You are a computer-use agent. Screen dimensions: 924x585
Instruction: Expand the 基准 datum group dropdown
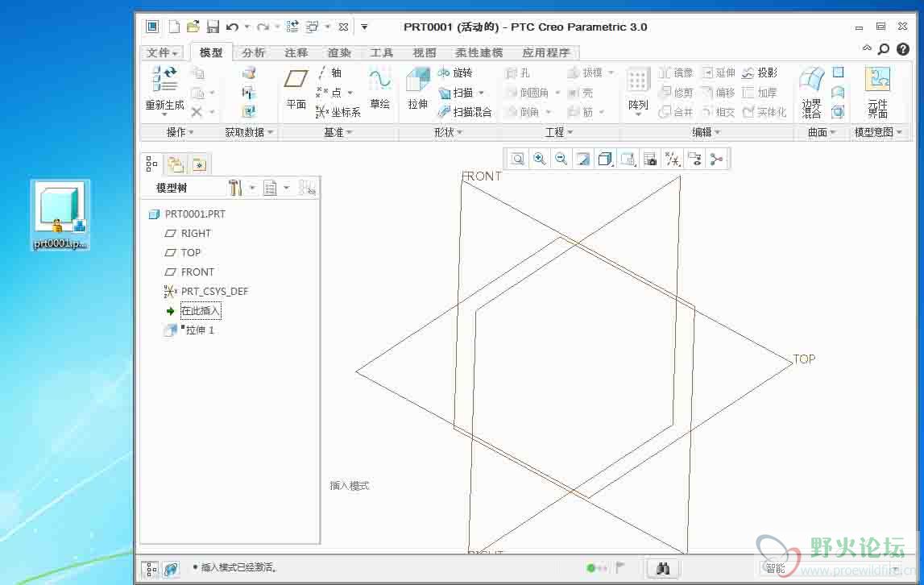338,132
